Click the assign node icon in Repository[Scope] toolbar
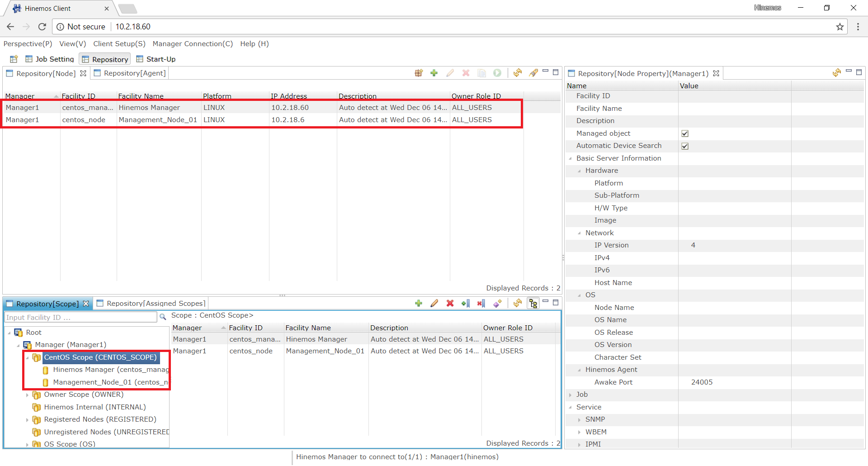 466,303
